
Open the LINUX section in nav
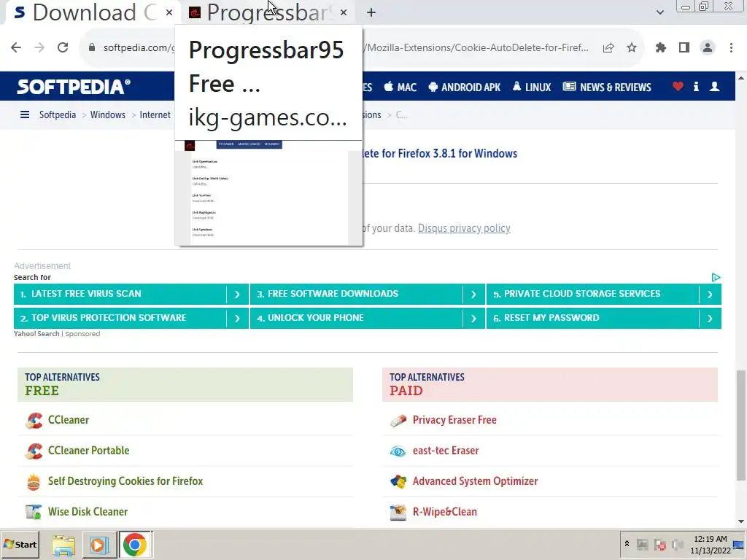point(532,87)
